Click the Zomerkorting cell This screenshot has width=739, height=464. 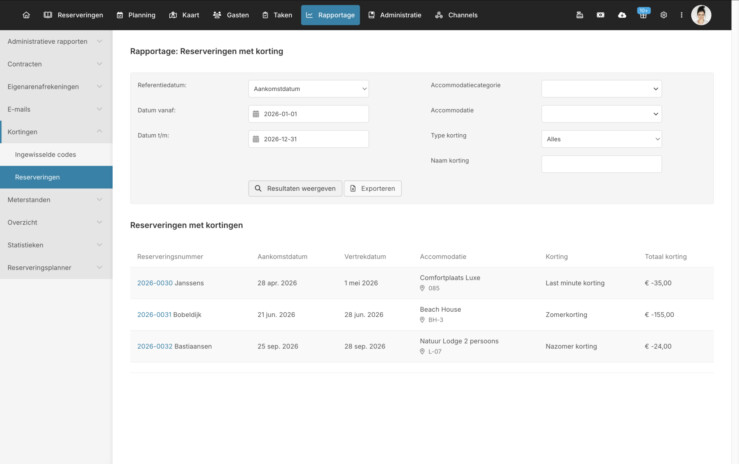coord(566,315)
